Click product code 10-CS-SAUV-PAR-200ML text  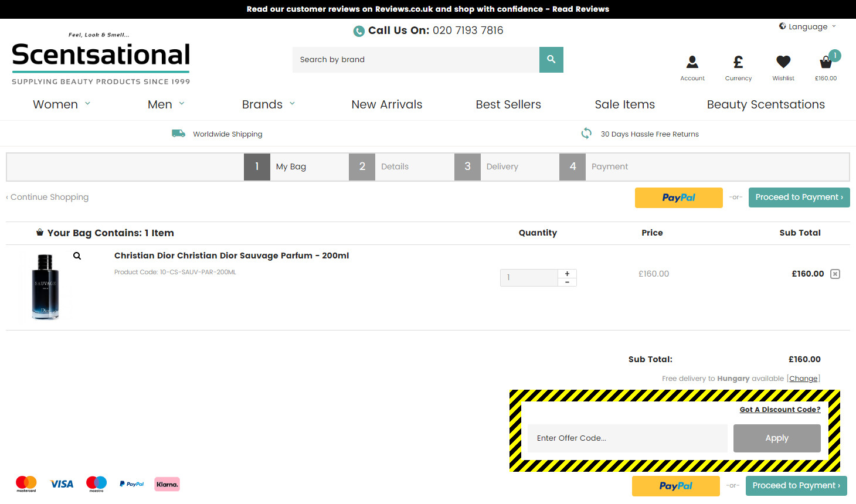[198, 272]
